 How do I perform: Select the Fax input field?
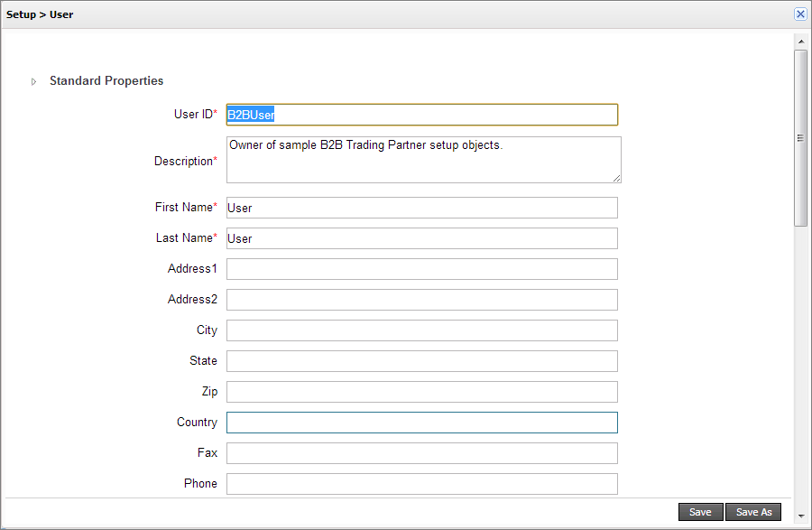click(x=421, y=453)
